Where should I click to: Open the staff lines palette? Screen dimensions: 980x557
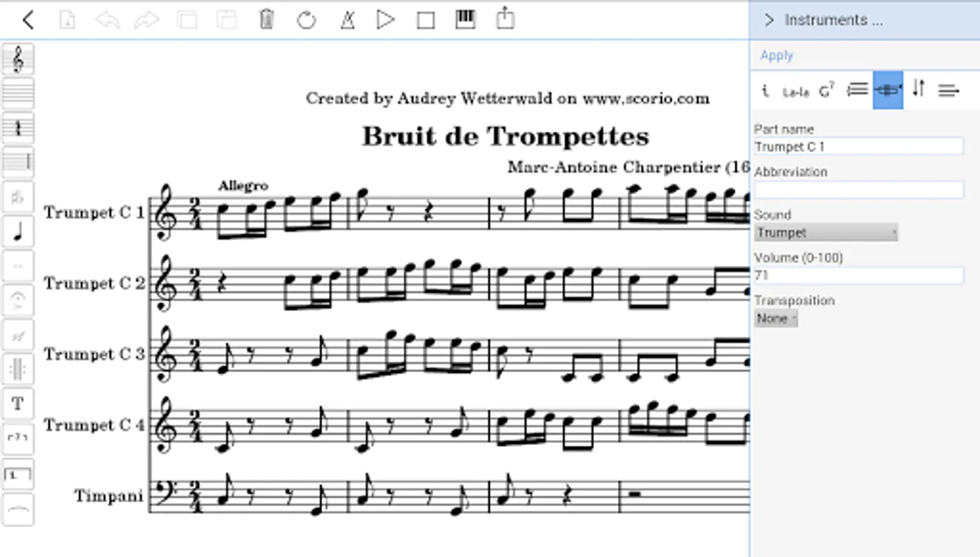click(18, 93)
